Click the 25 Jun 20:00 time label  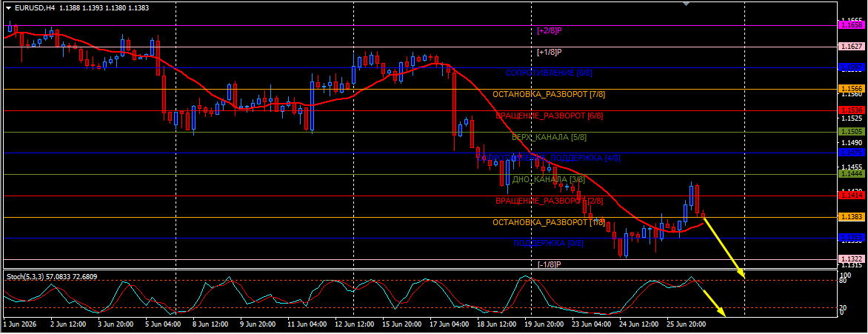pos(685,323)
